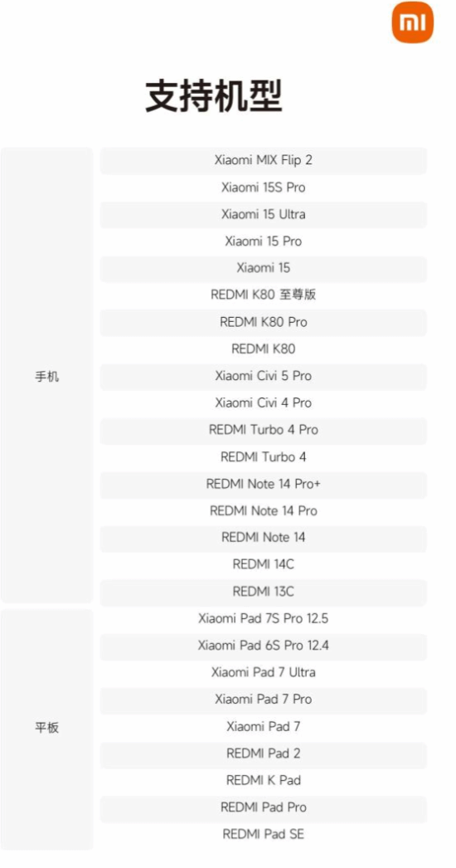Click the REDMI K80 至尊版 row
456x868 pixels.
[x=264, y=295]
